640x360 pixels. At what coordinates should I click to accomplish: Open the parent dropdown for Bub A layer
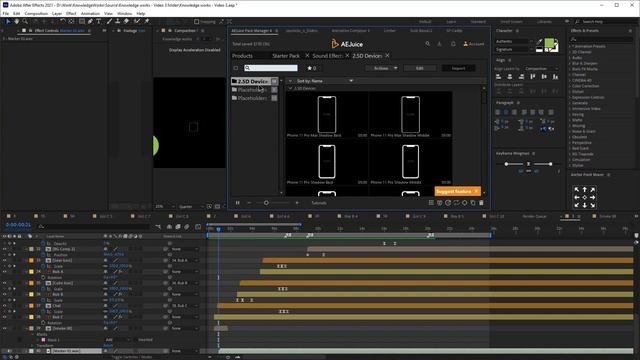click(x=184, y=271)
